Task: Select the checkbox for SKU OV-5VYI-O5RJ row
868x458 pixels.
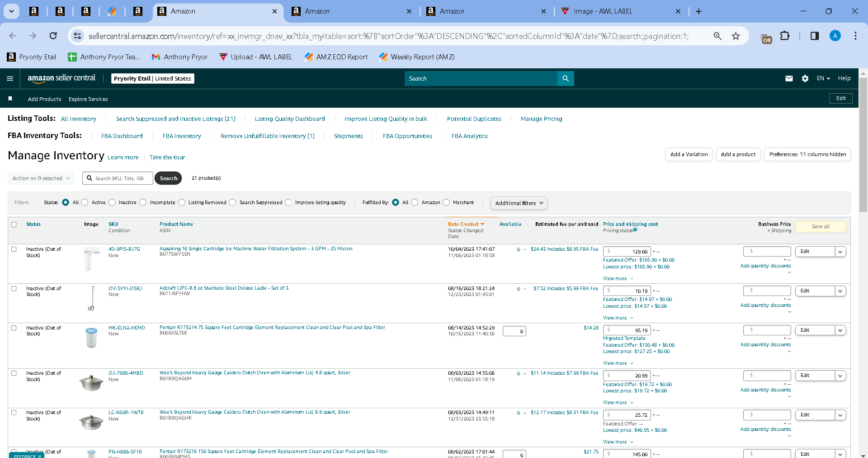Action: [x=14, y=289]
